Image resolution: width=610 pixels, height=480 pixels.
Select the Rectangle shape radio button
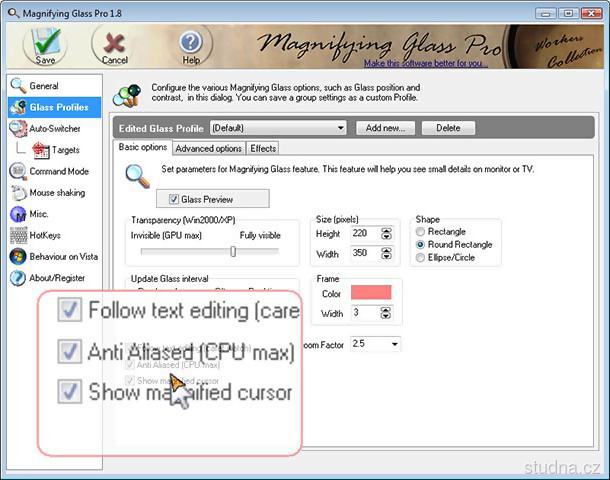420,231
